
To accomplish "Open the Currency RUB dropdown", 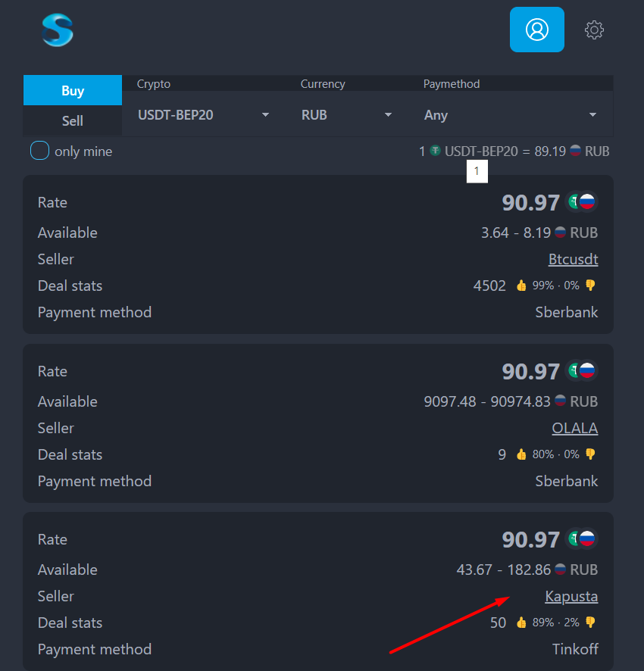I will pos(347,114).
